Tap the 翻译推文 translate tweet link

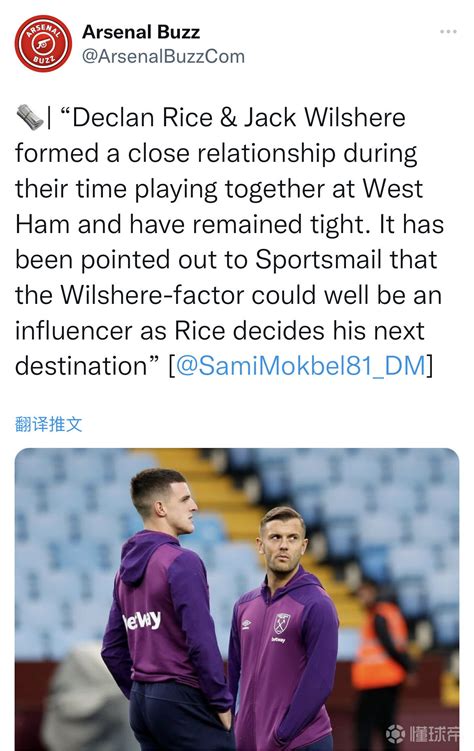pyautogui.click(x=49, y=424)
